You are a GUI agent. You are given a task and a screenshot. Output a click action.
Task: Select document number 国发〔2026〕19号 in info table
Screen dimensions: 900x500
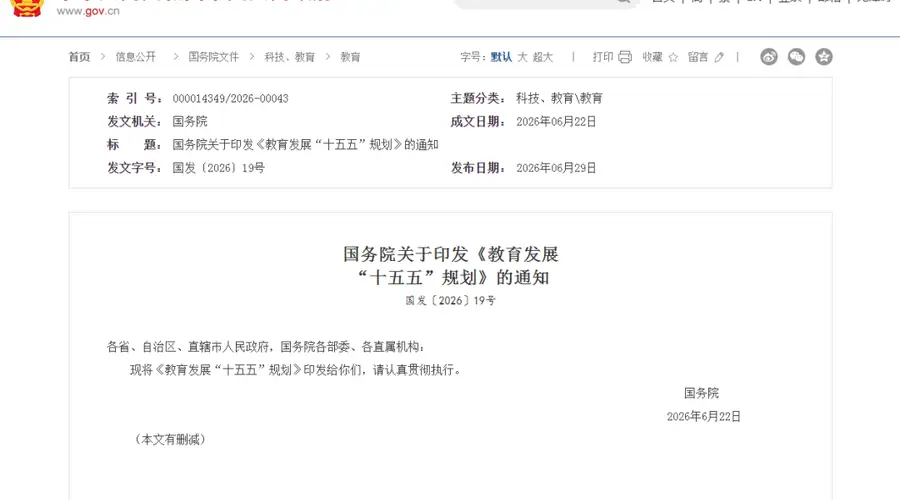[x=218, y=168]
